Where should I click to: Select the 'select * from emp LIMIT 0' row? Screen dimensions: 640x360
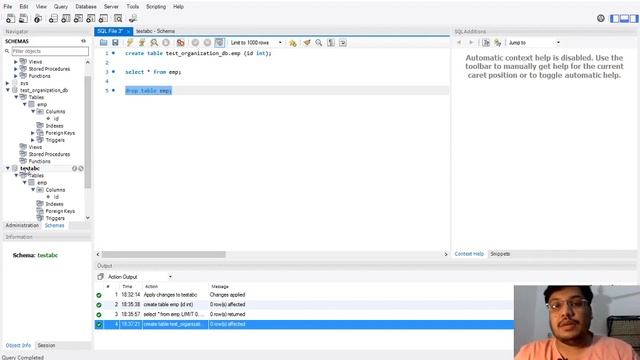point(304,314)
